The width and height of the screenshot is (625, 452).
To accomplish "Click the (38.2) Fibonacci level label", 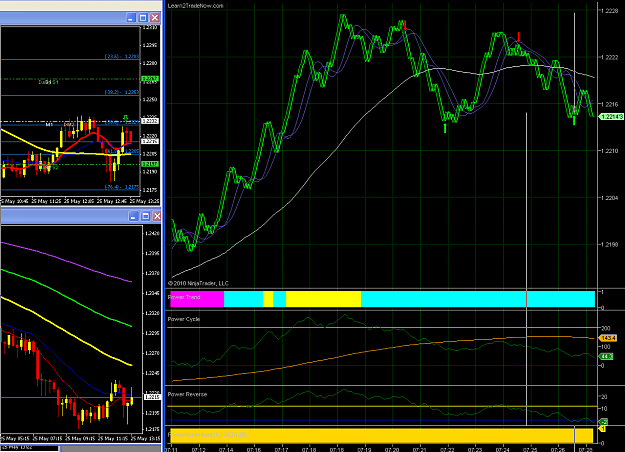I will tap(122, 92).
